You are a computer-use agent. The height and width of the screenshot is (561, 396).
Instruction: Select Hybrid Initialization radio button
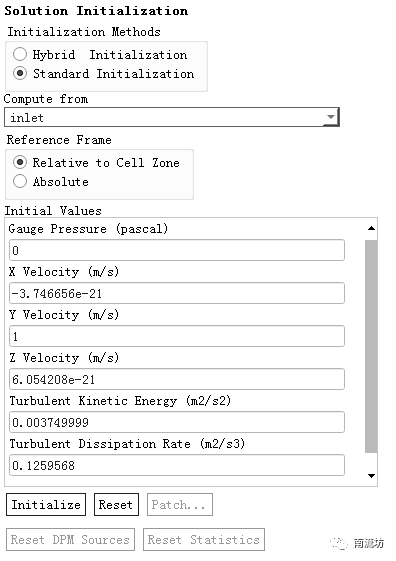click(20, 54)
